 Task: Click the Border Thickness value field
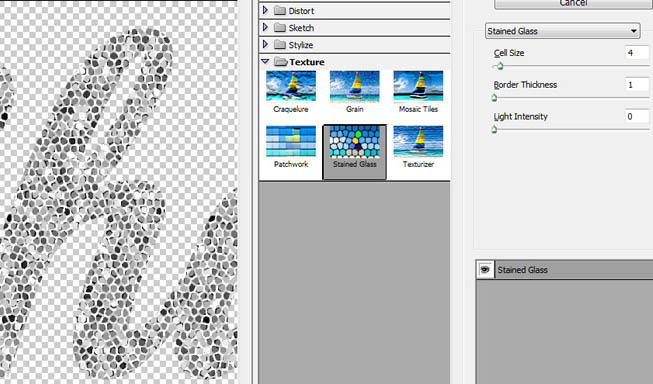point(637,85)
